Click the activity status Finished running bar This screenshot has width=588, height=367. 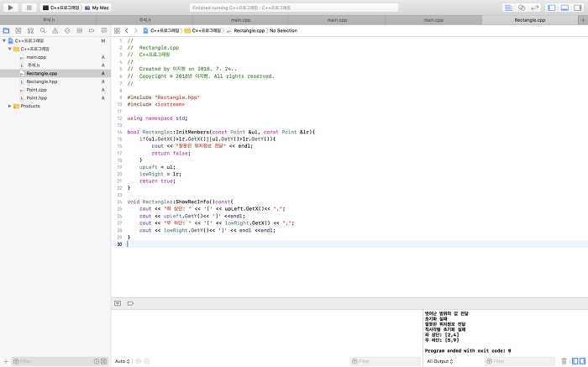294,8
